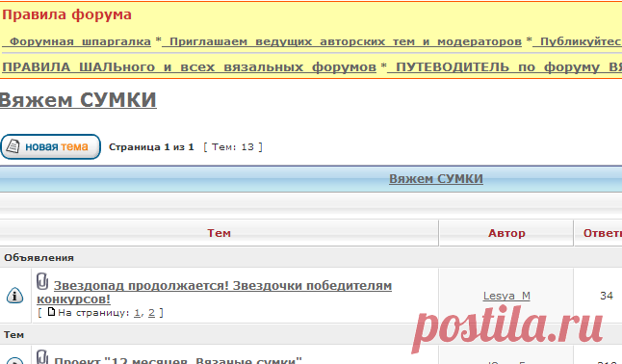Click the paperclip icon beside 'Проект 12 месяцев' topic
This screenshot has height=364, width=622.
pyautogui.click(x=42, y=357)
